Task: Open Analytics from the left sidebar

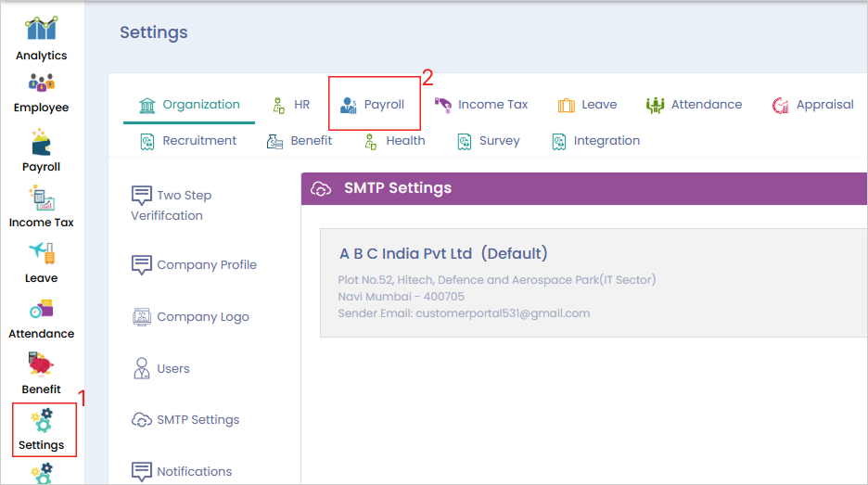Action: [41, 30]
